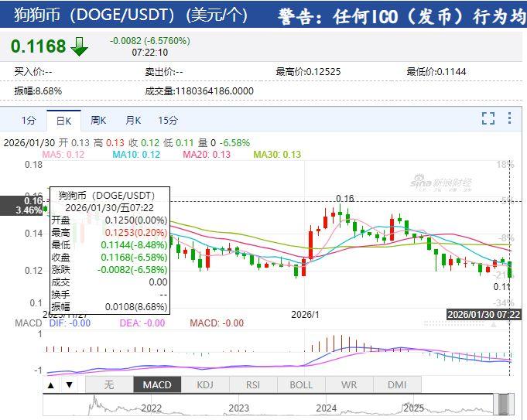The height and width of the screenshot is (420, 527).
Task: Click the 振幅:8.68% value
Action: (x=38, y=91)
